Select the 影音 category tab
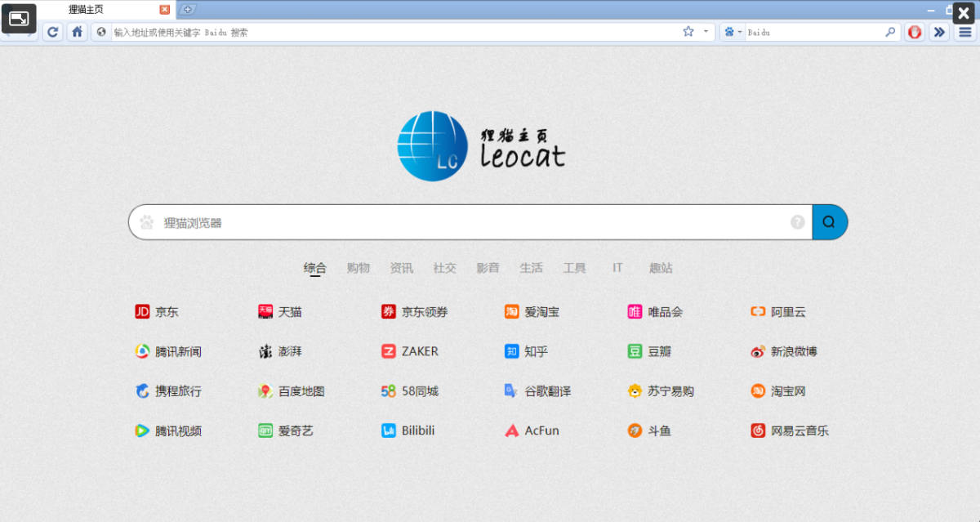Screen dimensions: 980x522 tap(488, 267)
